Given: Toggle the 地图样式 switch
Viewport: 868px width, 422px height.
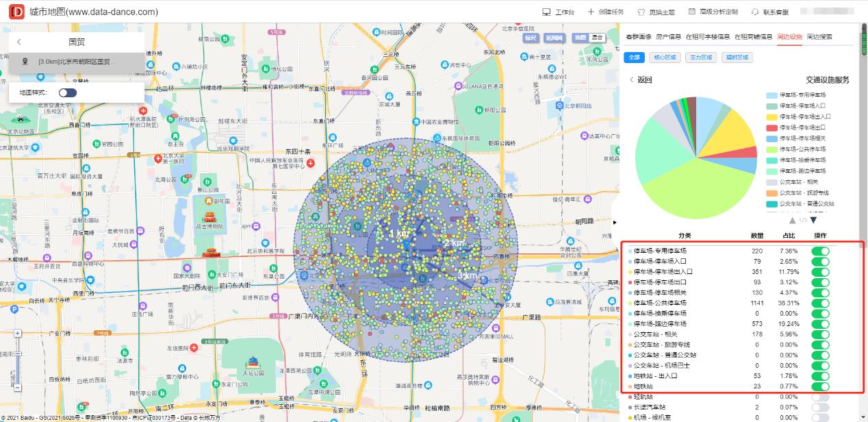Looking at the screenshot, I should (68, 92).
